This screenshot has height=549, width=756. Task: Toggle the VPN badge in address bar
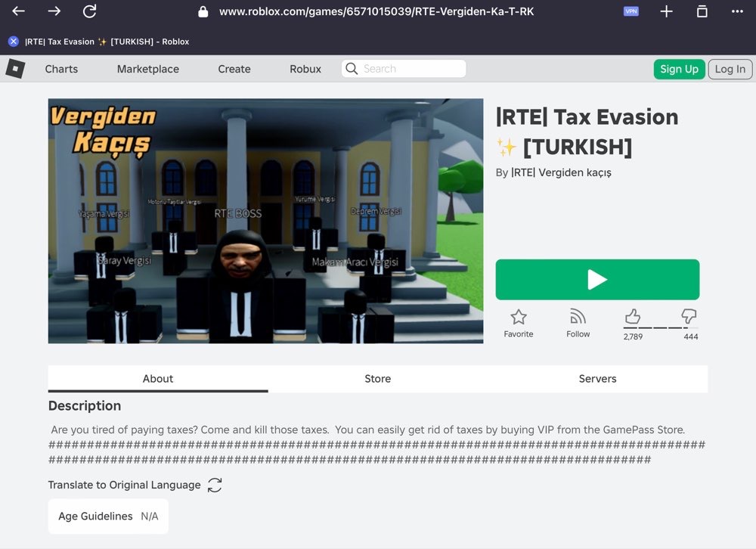click(631, 11)
